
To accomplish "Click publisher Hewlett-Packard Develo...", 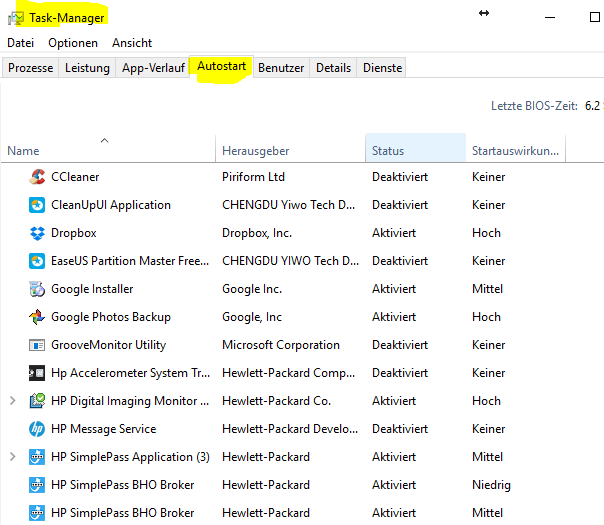I will [x=290, y=429].
